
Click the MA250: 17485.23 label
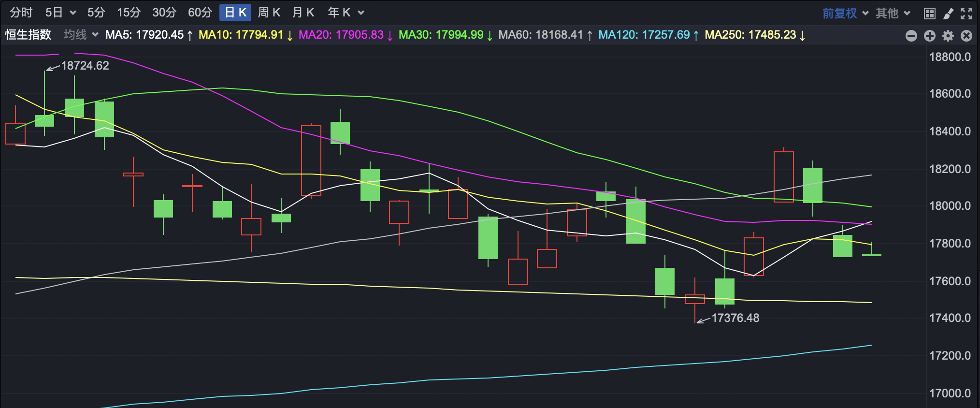click(x=755, y=35)
